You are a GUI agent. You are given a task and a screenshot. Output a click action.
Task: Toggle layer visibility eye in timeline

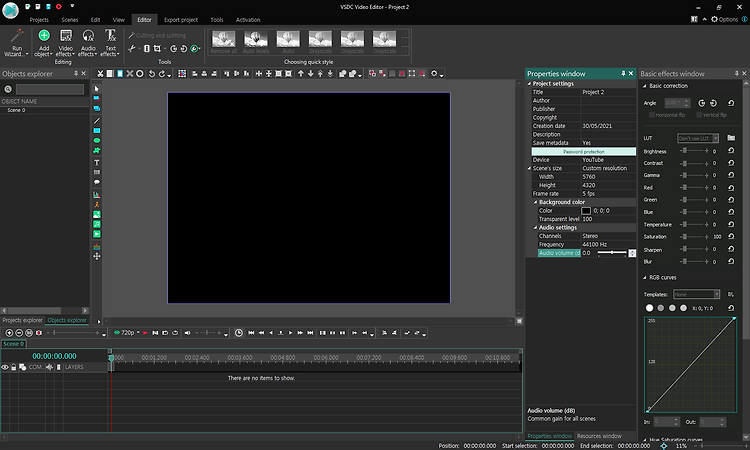(x=5, y=368)
